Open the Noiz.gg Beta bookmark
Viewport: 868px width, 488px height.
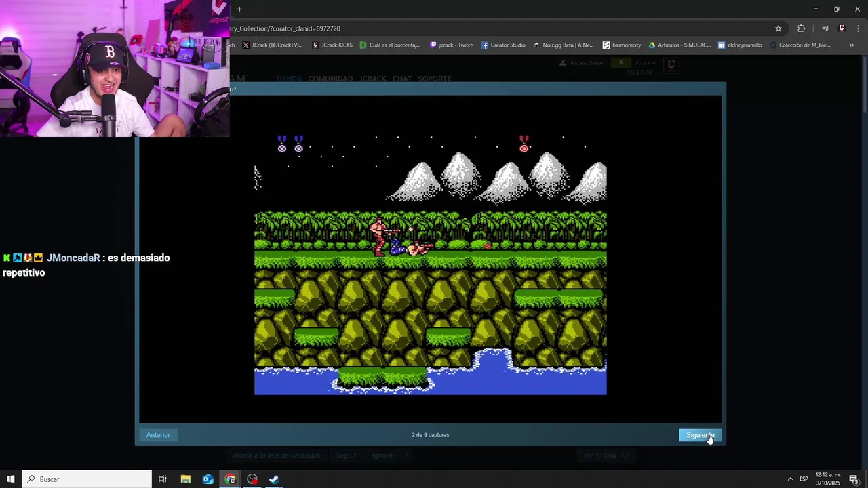pyautogui.click(x=564, y=45)
